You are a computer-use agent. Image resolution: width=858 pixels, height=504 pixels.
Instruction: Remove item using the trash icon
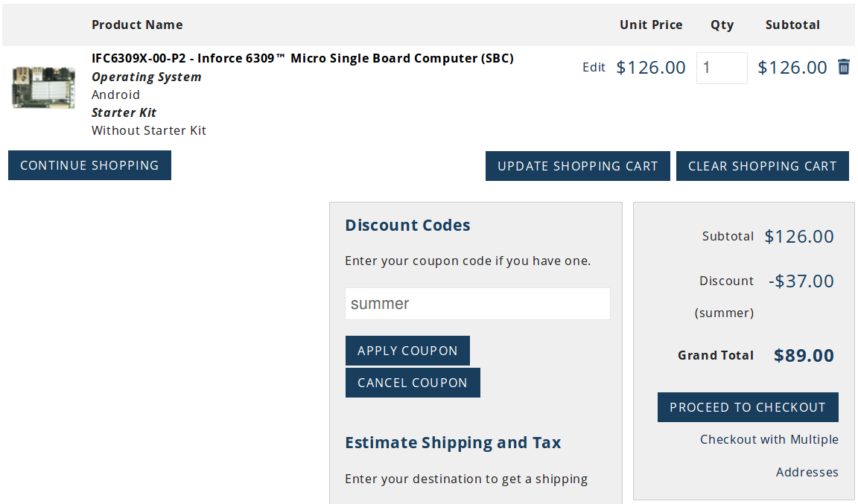click(x=844, y=67)
